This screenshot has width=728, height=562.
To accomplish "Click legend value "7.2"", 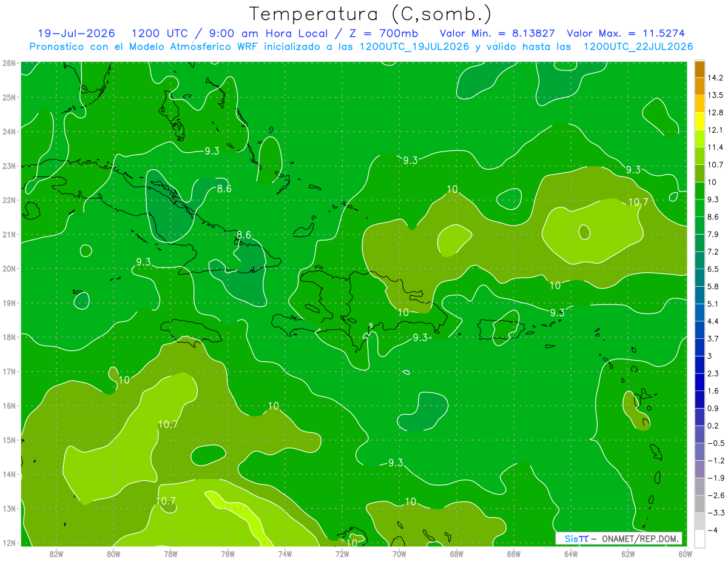I will pos(713,252).
